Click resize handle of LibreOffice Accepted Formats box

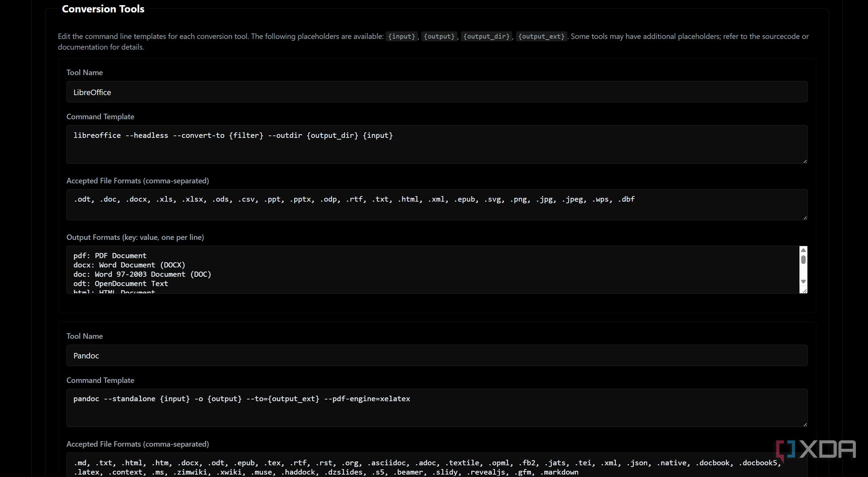coord(805,218)
